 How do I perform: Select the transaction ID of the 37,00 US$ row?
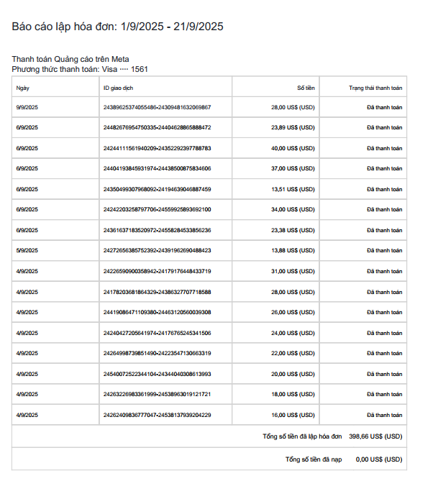pyautogui.click(x=157, y=168)
